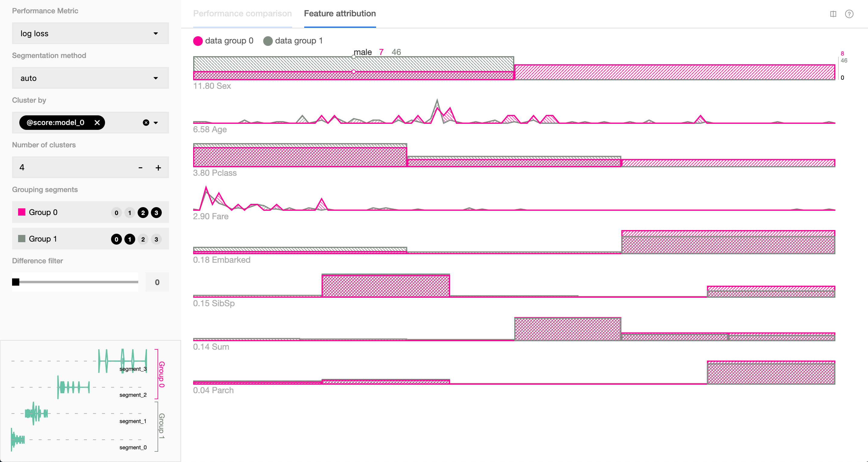868x462 pixels.
Task: Expand the Segmentation method auto dropdown
Action: pos(90,78)
